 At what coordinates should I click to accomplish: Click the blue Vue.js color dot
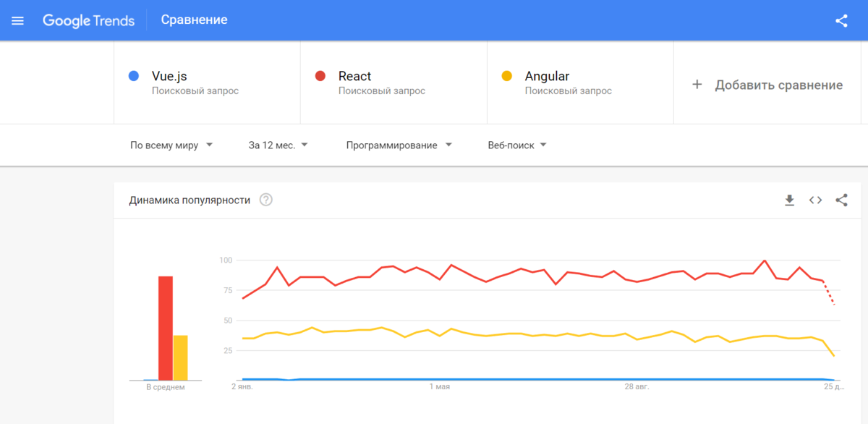pos(133,76)
